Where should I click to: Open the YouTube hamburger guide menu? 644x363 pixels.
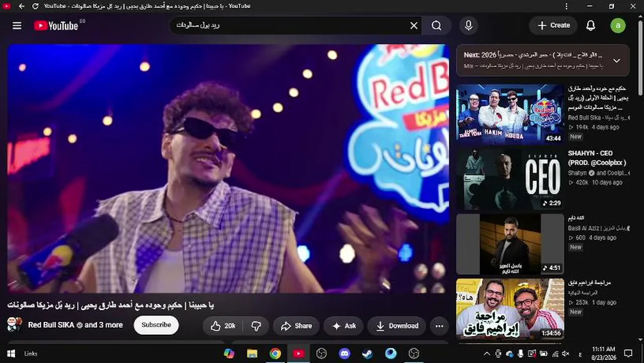click(x=17, y=25)
